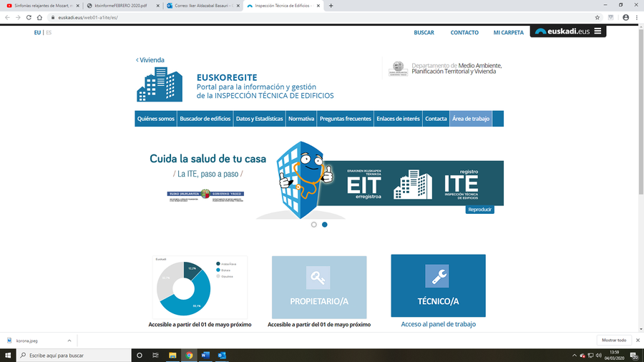644x362 pixels.
Task: Open Quiénes somos menu item
Action: [x=156, y=119]
